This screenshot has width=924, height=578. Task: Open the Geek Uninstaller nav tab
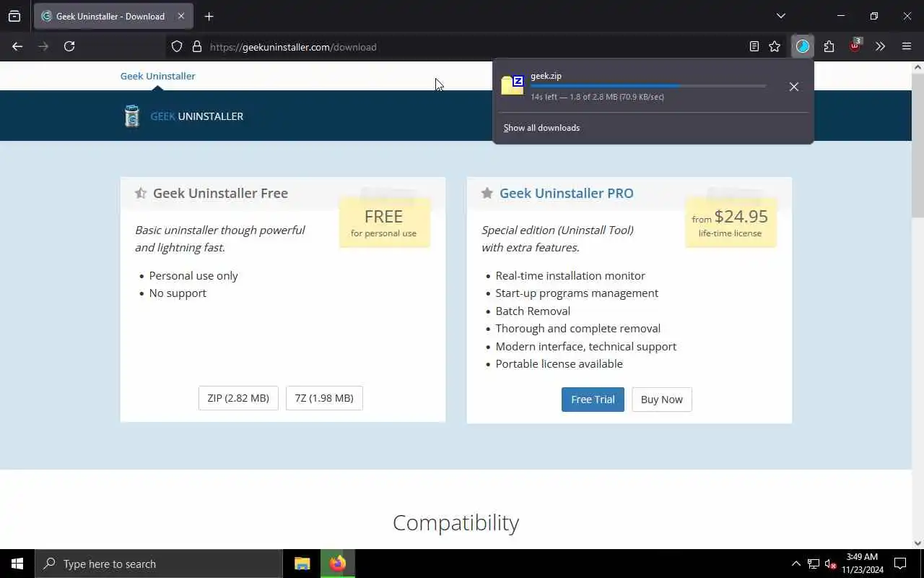pos(157,76)
